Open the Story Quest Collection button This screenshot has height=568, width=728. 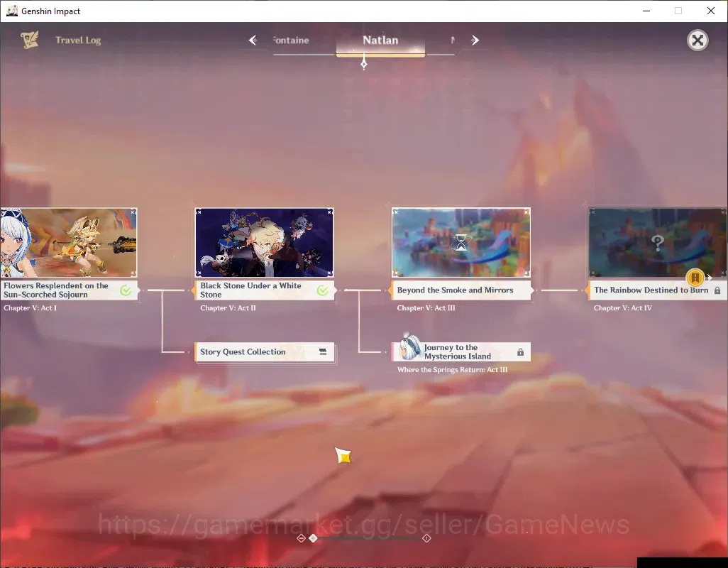(264, 352)
